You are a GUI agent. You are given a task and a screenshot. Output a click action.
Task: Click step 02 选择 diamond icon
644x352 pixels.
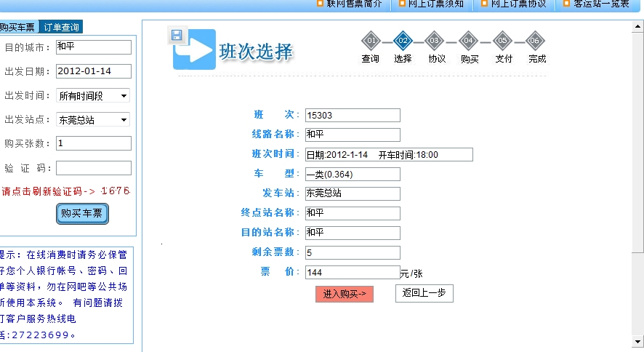[403, 41]
